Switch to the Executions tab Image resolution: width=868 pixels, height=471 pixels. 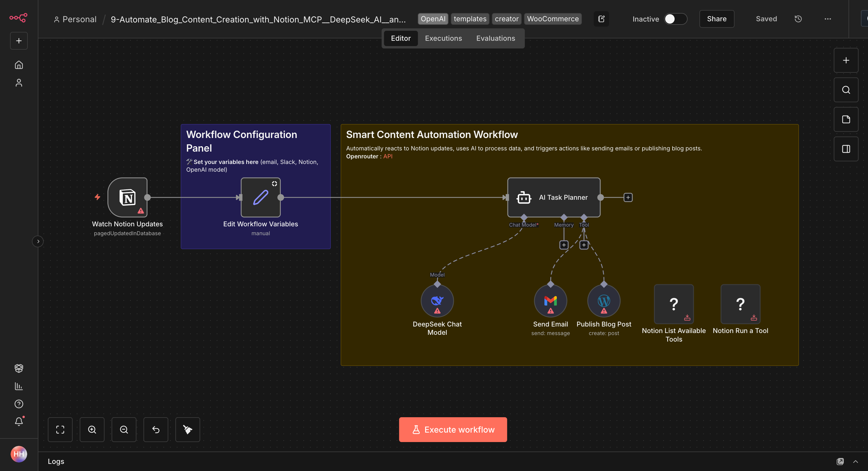443,38
